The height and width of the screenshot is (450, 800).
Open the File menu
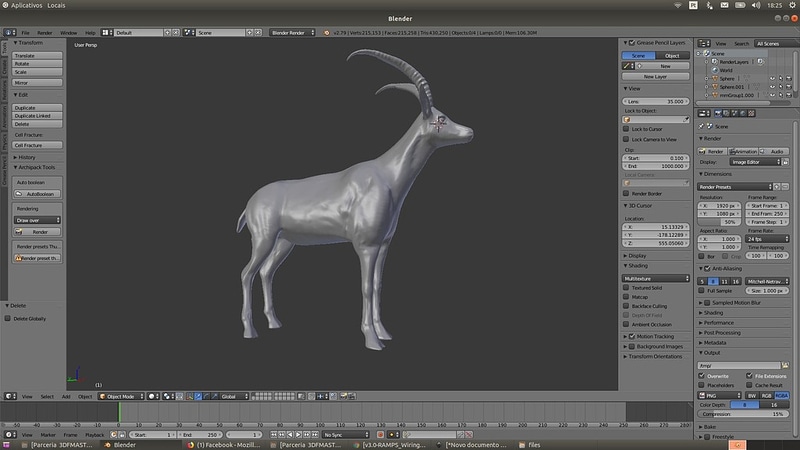[25, 33]
